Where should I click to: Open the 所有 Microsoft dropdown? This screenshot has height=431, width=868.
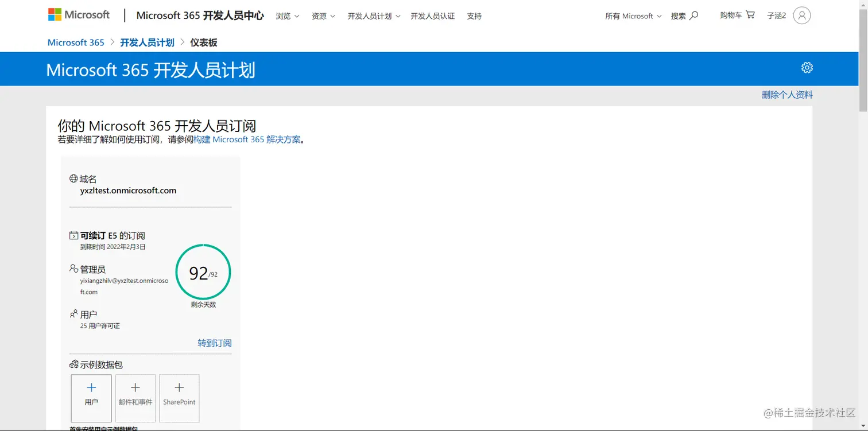coord(631,16)
